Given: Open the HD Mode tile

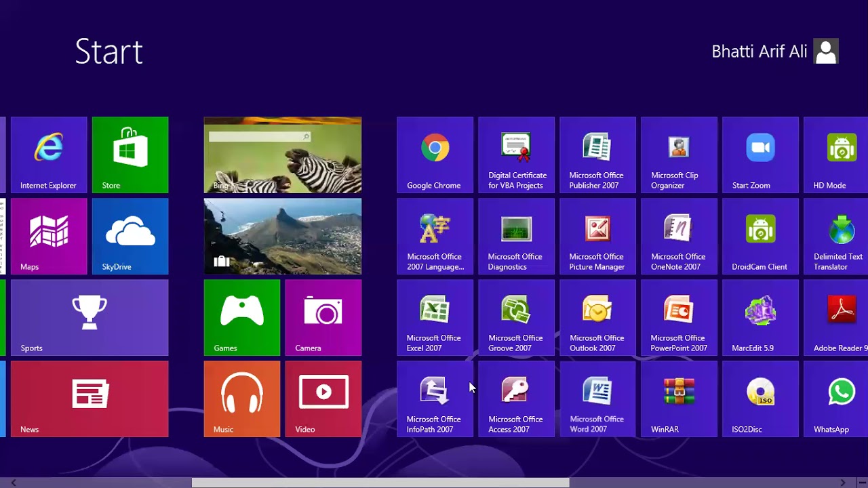Looking at the screenshot, I should (836, 155).
